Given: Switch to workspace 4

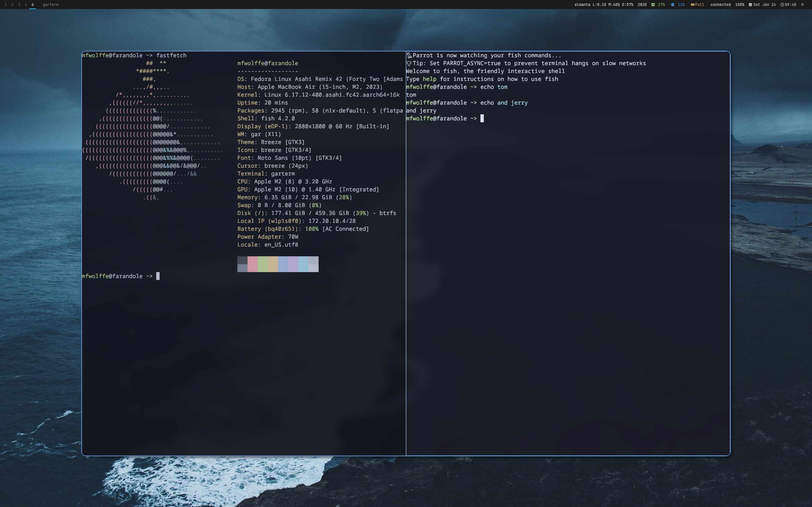Looking at the screenshot, I should [26, 5].
